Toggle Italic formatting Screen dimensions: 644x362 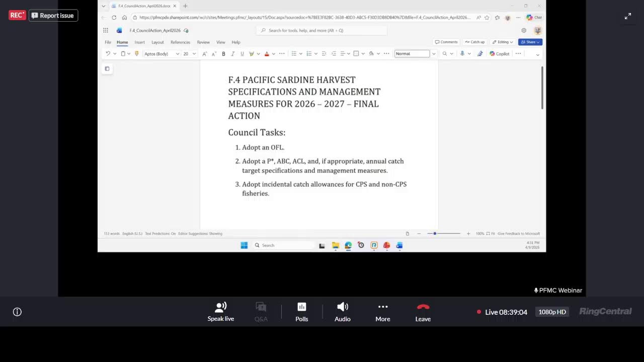232,54
